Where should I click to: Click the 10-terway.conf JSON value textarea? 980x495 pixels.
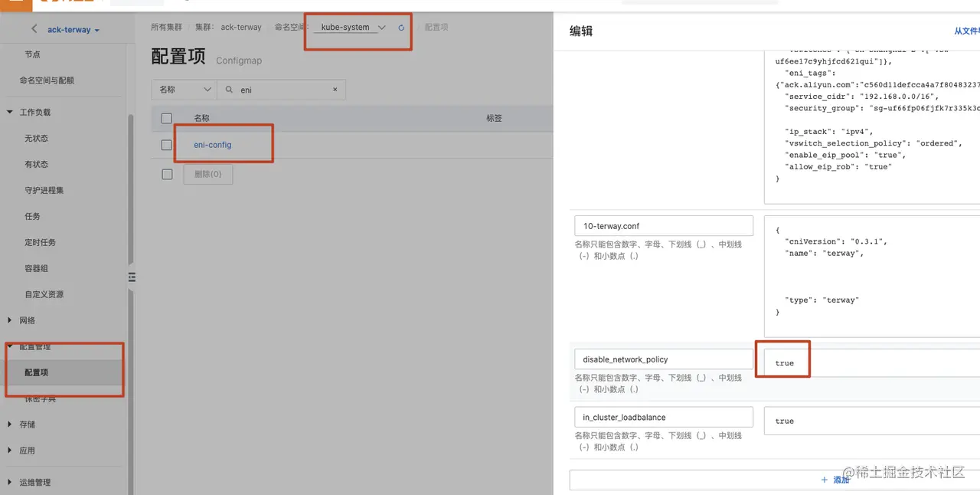[x=872, y=276]
